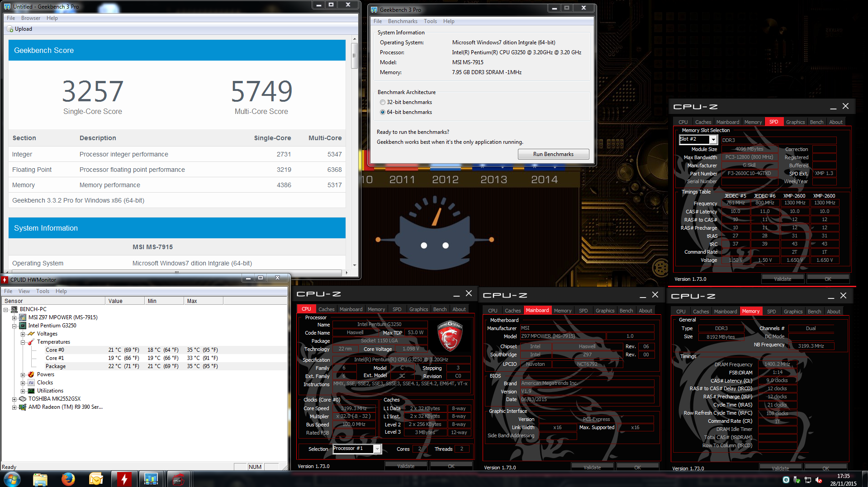868x487 pixels.
Task: Switch to Geekbench via its taskbar icon
Action: (x=151, y=479)
